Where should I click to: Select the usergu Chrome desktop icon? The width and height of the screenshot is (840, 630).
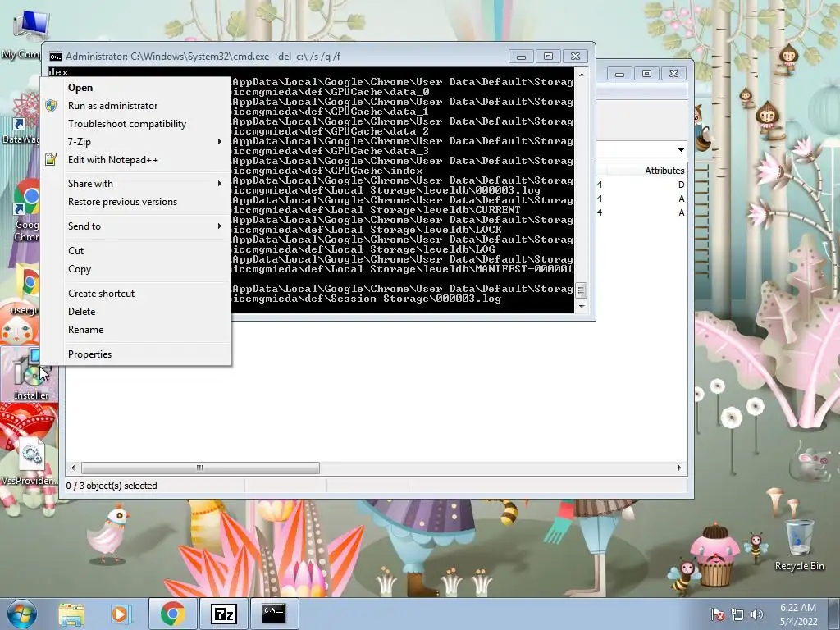(24, 290)
